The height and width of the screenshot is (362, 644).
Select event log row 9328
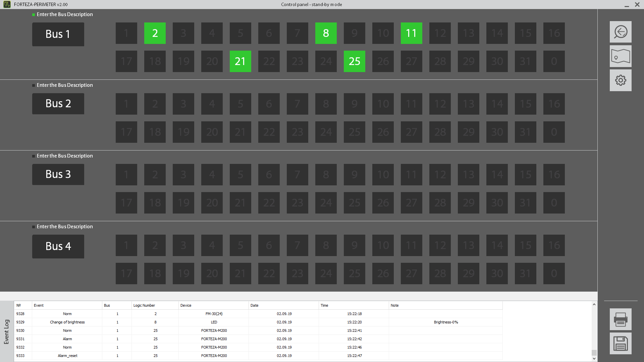pyautogui.click(x=258, y=314)
